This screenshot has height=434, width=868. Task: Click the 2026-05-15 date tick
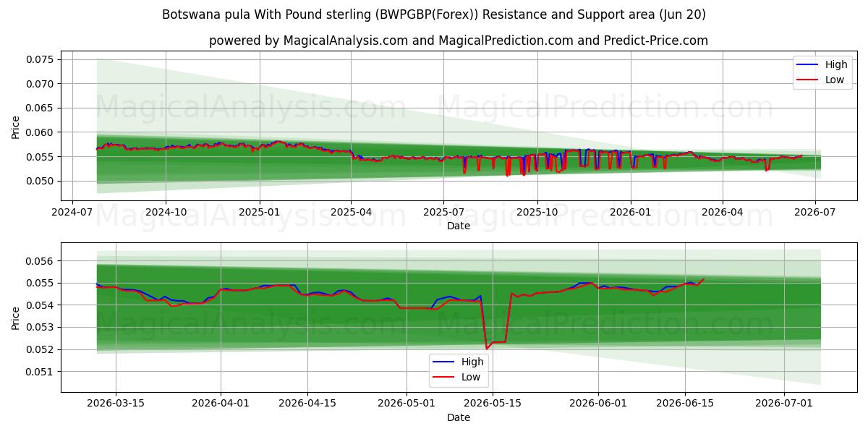pyautogui.click(x=493, y=404)
